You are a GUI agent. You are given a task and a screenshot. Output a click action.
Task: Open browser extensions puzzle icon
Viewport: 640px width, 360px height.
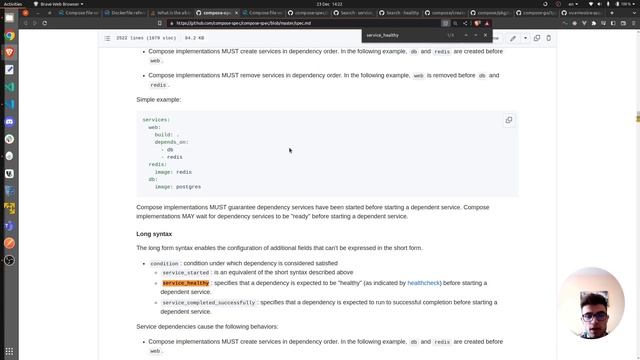(594, 23)
